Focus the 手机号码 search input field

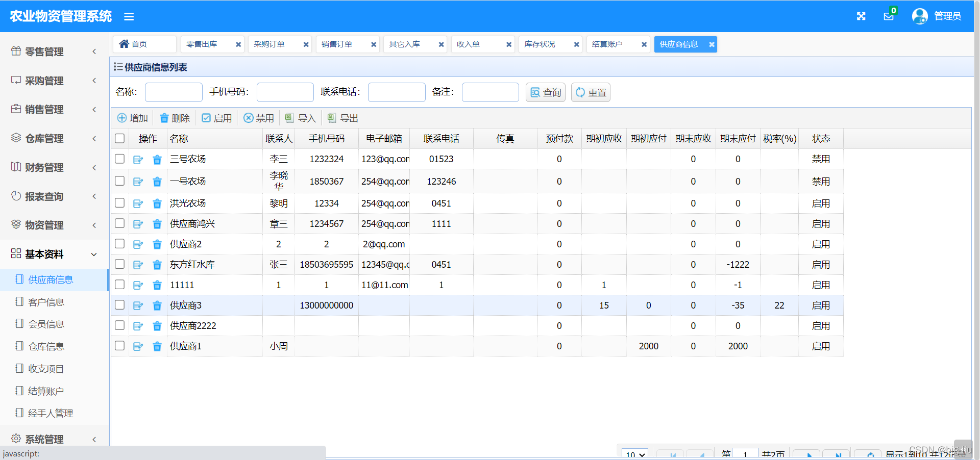[285, 92]
